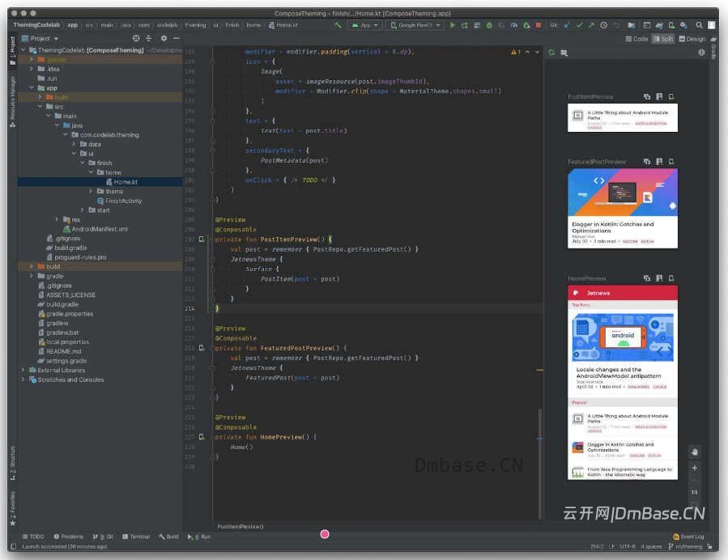This screenshot has height=560, width=728.
Task: Start debugging with the green bug icon
Action: click(489, 25)
